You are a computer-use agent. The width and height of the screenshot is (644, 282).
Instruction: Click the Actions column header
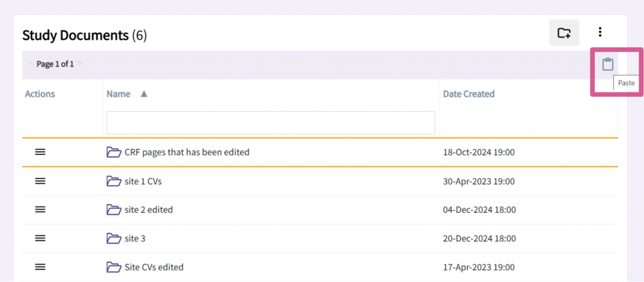(40, 94)
